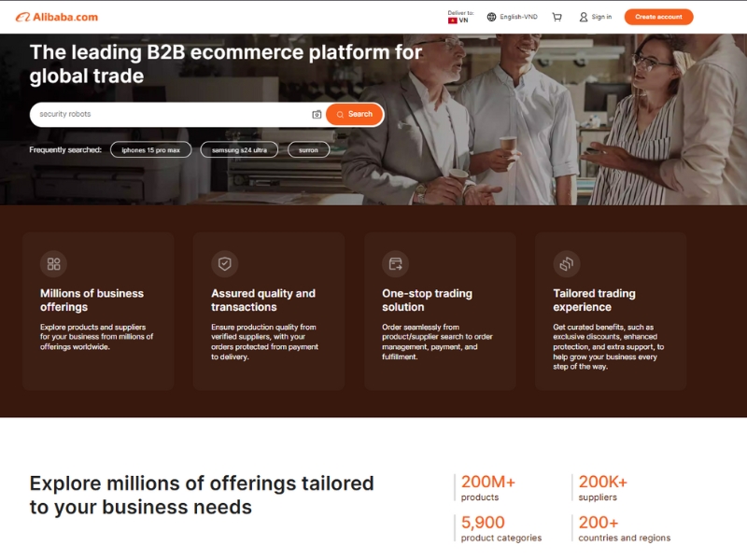This screenshot has width=747, height=560.
Task: Click the Assured quality shield icon
Action: [x=224, y=264]
